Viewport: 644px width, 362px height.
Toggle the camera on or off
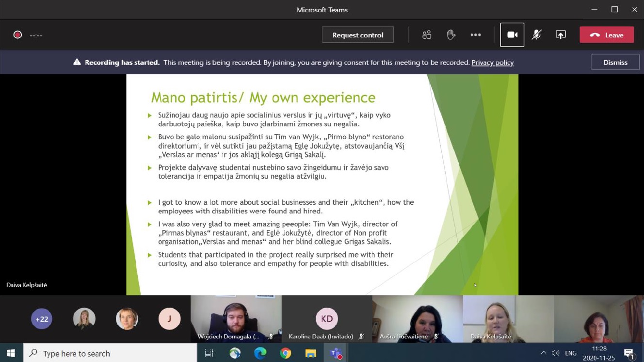point(512,35)
